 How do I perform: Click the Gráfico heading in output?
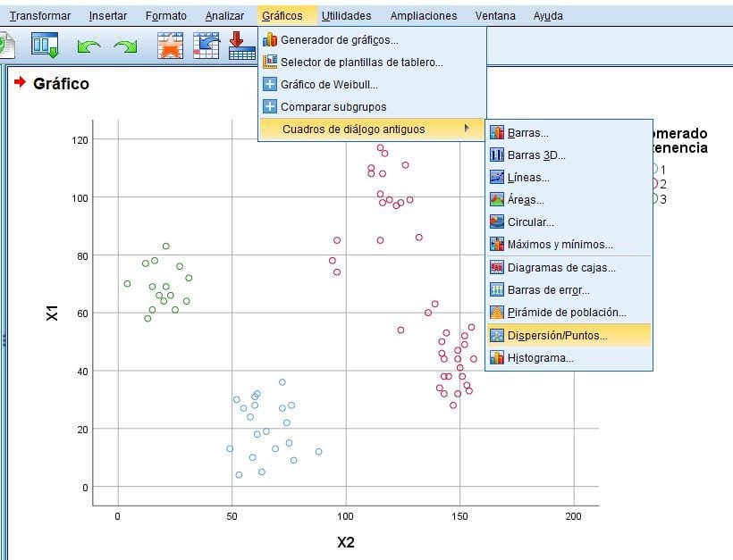pyautogui.click(x=61, y=84)
